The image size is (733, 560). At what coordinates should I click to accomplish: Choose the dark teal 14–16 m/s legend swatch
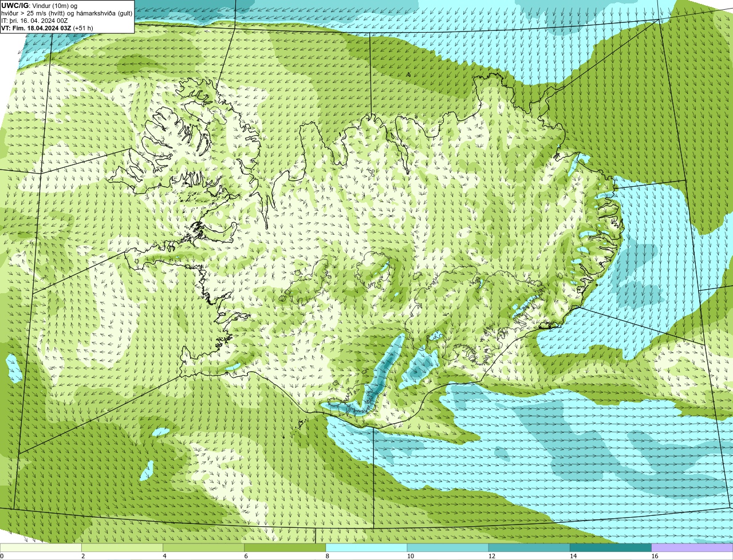(x=611, y=548)
